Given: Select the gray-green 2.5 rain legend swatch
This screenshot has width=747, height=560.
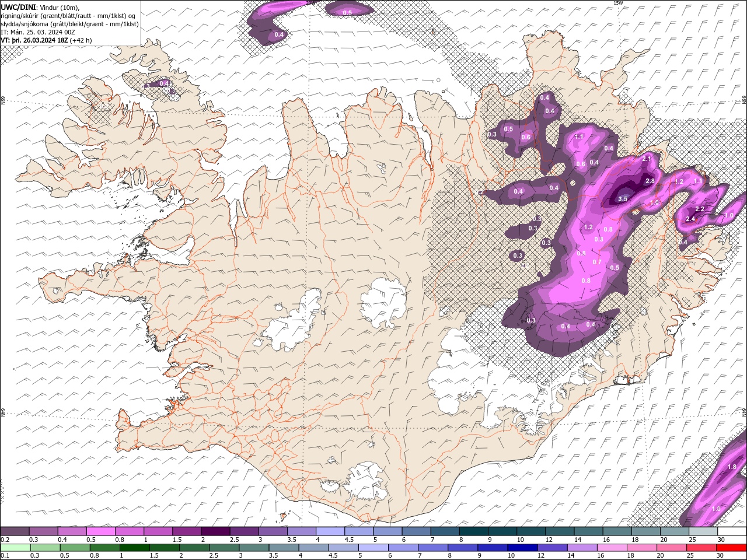Looking at the screenshot, I should click(224, 547).
